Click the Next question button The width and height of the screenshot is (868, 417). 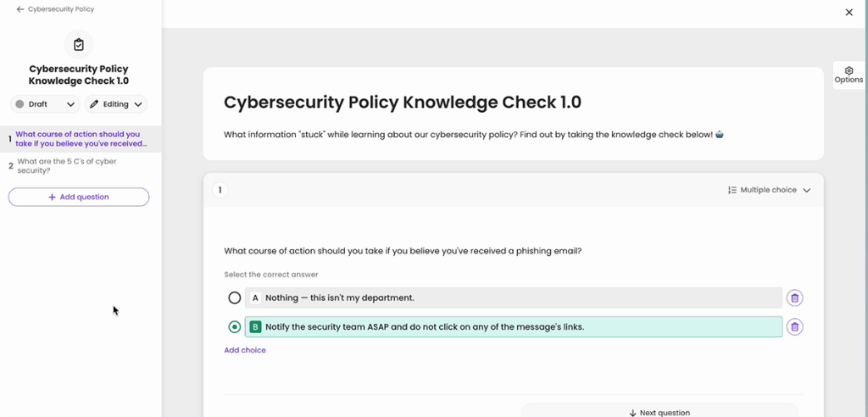(659, 412)
